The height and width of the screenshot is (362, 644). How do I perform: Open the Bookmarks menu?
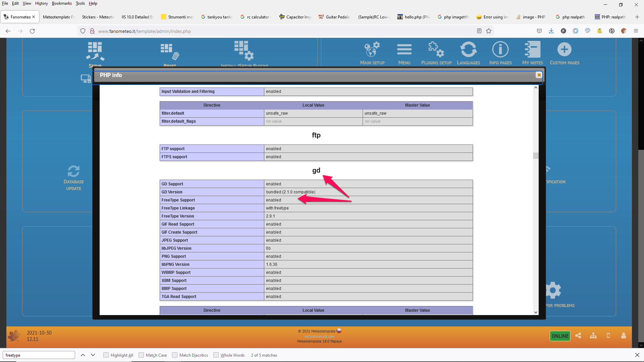[62, 3]
